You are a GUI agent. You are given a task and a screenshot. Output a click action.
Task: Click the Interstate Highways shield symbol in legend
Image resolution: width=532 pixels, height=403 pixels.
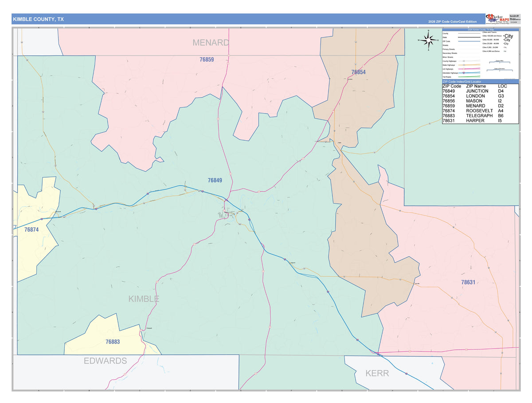tap(464, 73)
